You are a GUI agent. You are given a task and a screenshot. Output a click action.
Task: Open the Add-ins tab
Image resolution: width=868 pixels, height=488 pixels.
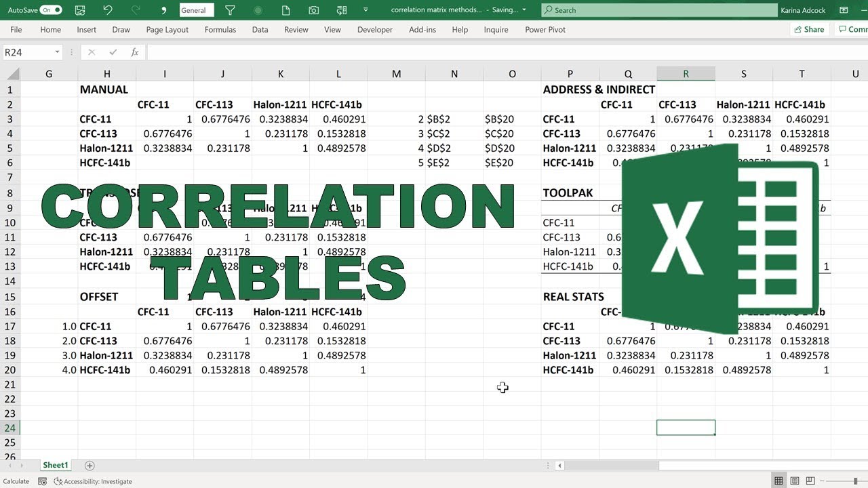(x=422, y=30)
